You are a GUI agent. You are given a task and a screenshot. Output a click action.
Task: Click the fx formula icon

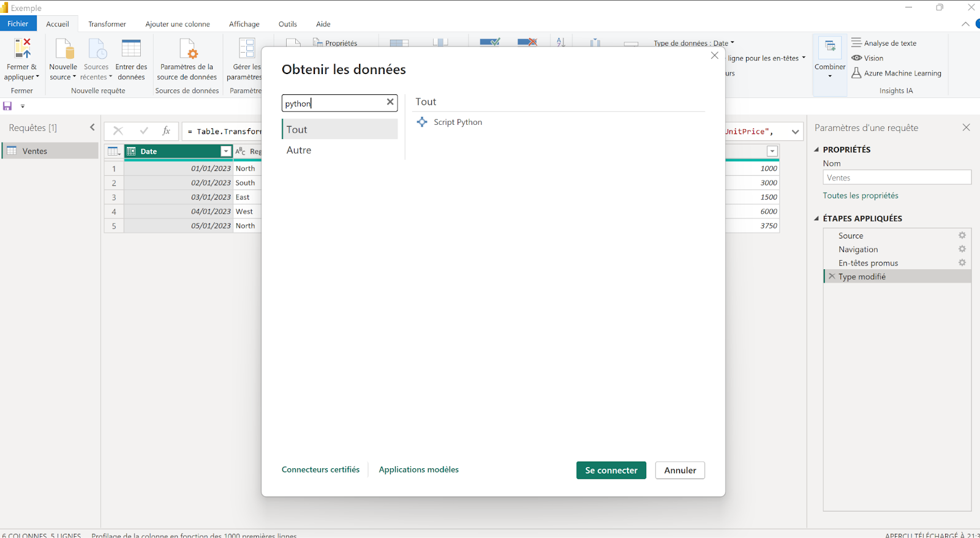point(166,131)
